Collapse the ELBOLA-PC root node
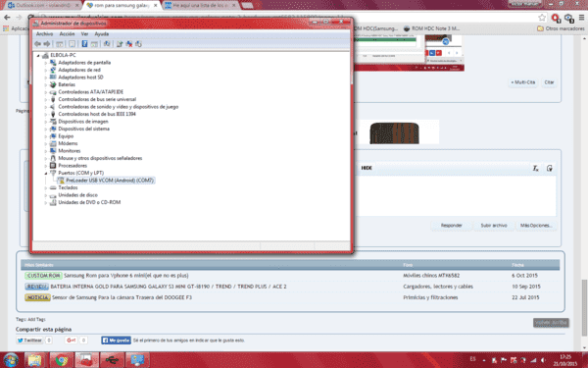Image resolution: width=588 pixels, height=368 pixels. point(38,55)
